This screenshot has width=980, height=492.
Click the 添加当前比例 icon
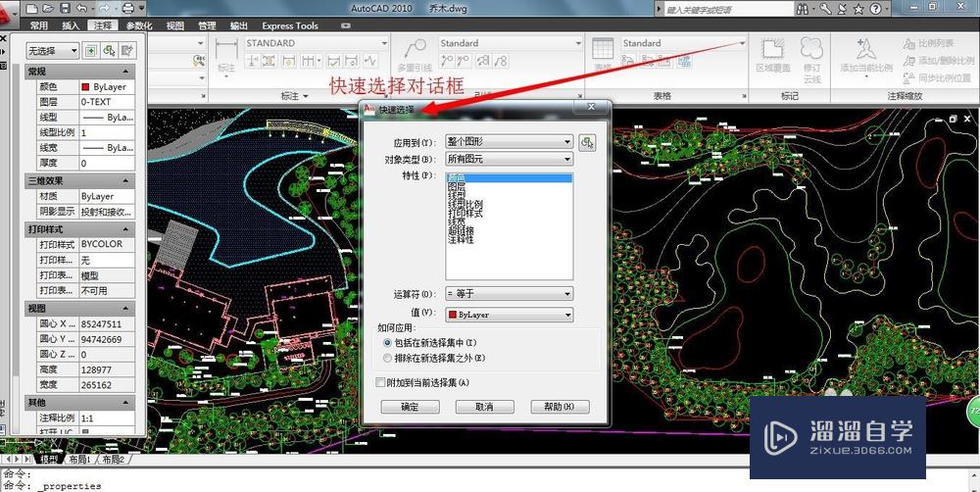click(865, 49)
